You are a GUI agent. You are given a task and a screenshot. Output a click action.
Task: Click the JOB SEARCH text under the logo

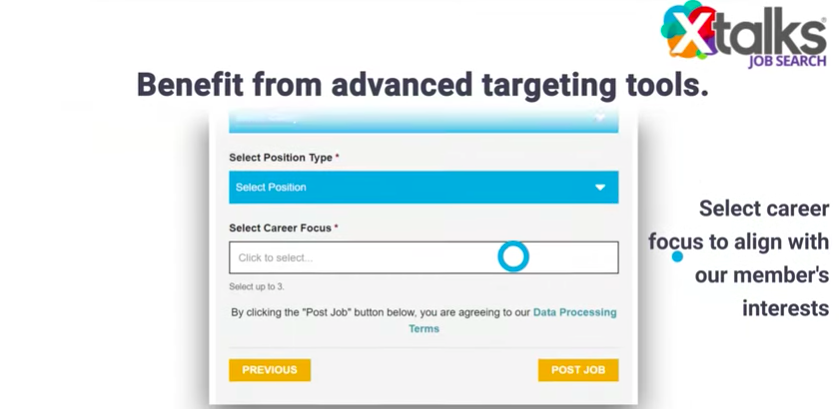pos(787,61)
